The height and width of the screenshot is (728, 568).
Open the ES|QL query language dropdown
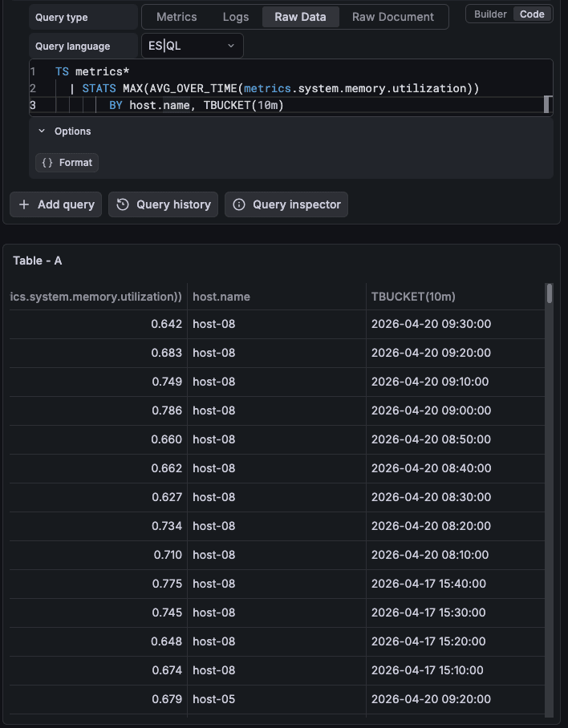193,46
